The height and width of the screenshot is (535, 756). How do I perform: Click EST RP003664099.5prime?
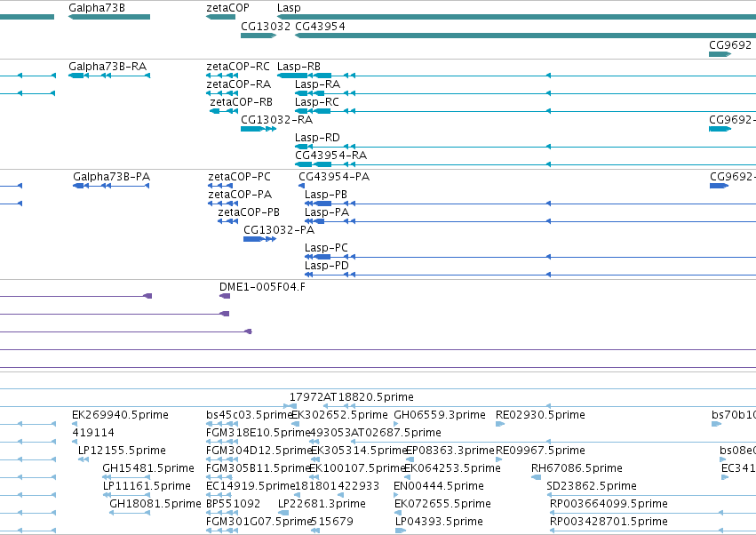tap(609, 504)
